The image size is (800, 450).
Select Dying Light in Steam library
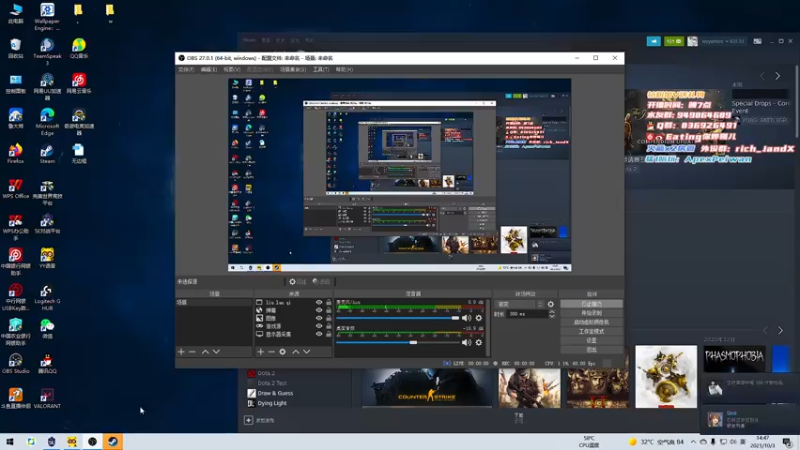coord(272,403)
